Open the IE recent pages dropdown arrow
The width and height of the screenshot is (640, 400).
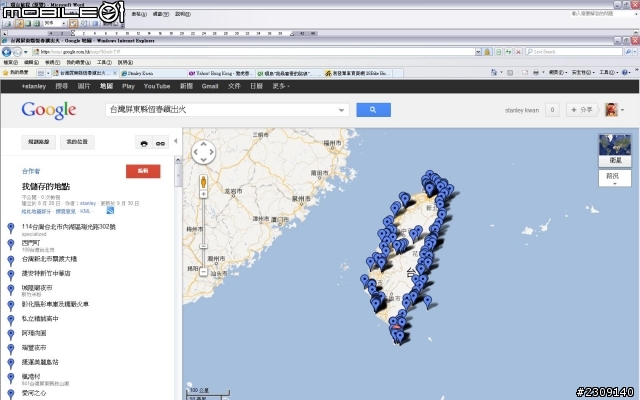(x=26, y=52)
